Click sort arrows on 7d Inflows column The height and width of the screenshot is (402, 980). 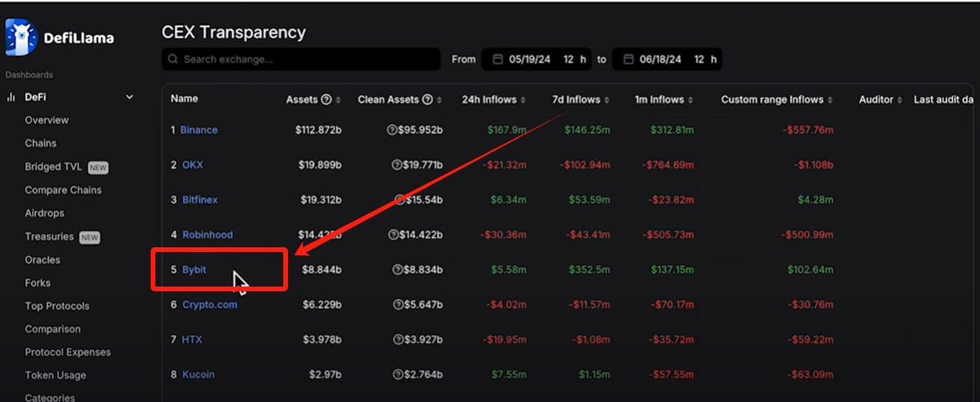tap(607, 100)
